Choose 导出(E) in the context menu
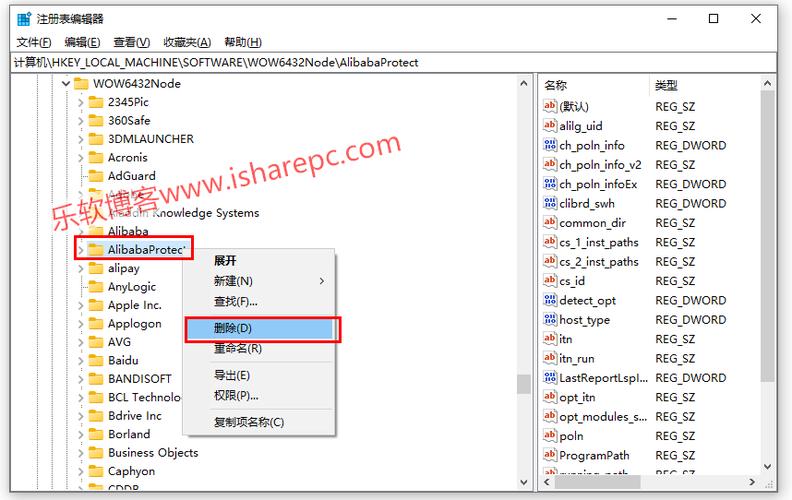 pos(260,375)
